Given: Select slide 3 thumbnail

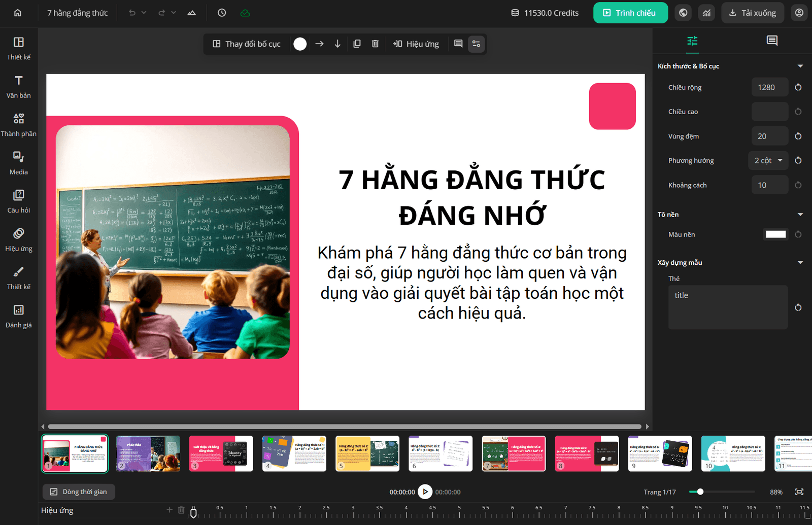Looking at the screenshot, I should (x=221, y=453).
